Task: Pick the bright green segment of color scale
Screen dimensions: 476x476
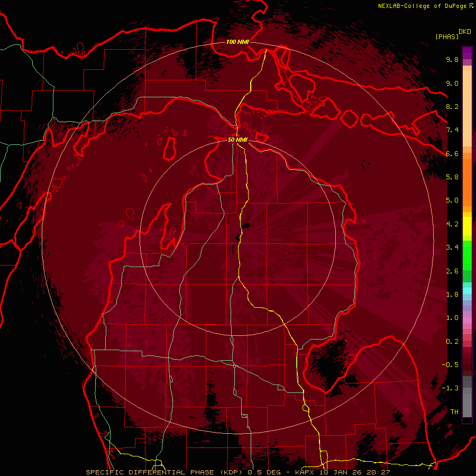Action: 467,257
